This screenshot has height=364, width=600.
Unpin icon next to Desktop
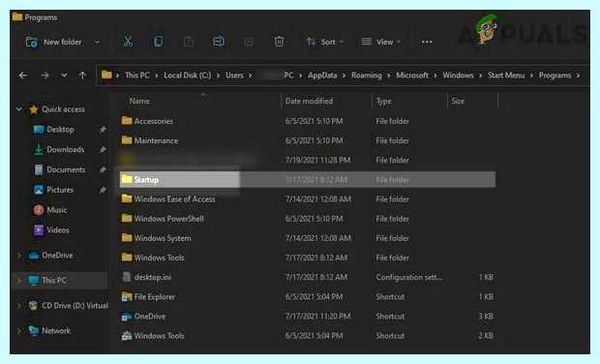103,130
